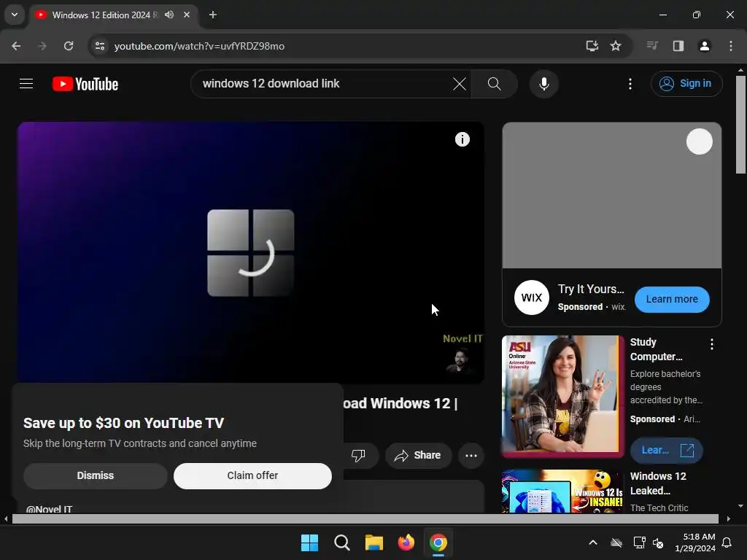Claim the YouTube TV offer
This screenshot has height=560, width=747.
(252, 475)
